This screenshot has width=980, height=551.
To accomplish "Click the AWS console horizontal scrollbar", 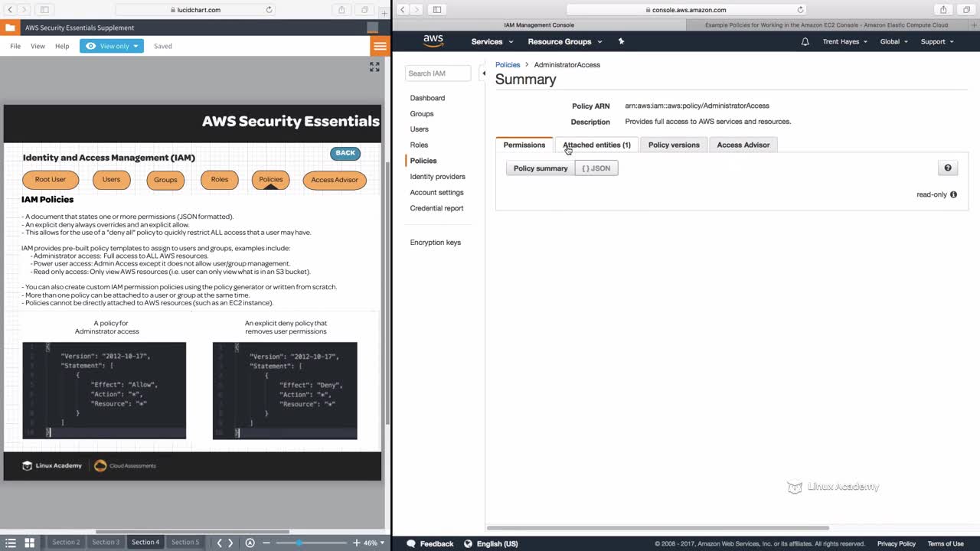I will point(658,528).
